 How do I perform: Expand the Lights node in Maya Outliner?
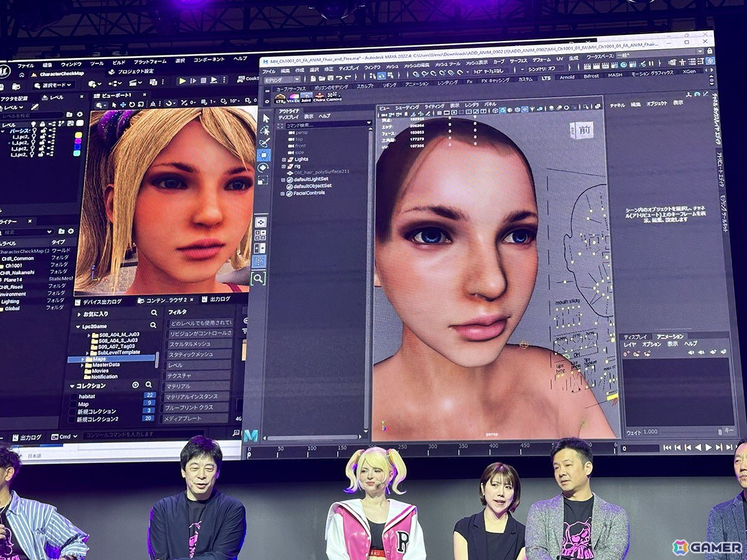click(x=283, y=159)
